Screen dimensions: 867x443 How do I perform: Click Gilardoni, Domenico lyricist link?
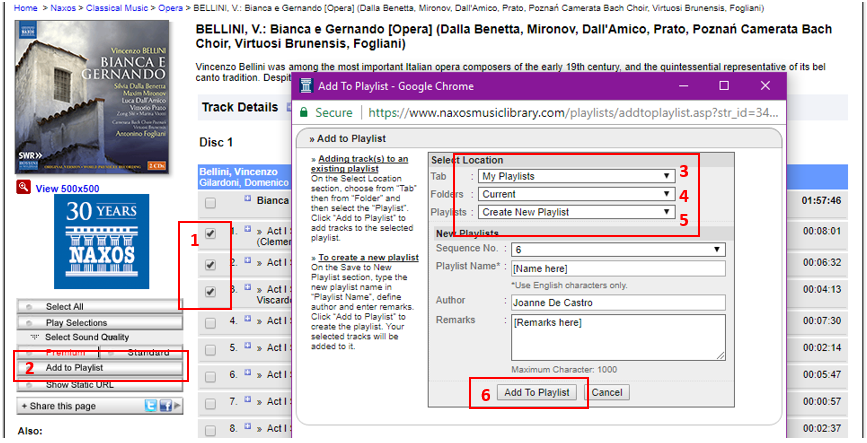click(244, 183)
